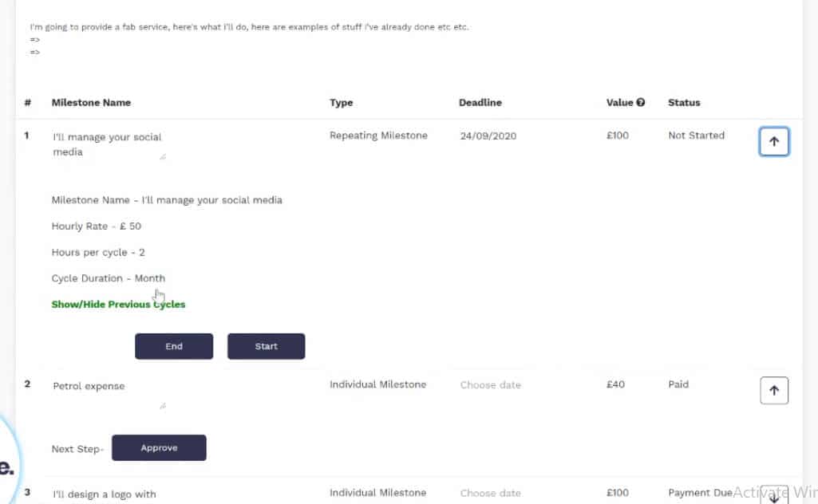818x504 pixels.
Task: Click the £40 value
Action: (x=615, y=384)
